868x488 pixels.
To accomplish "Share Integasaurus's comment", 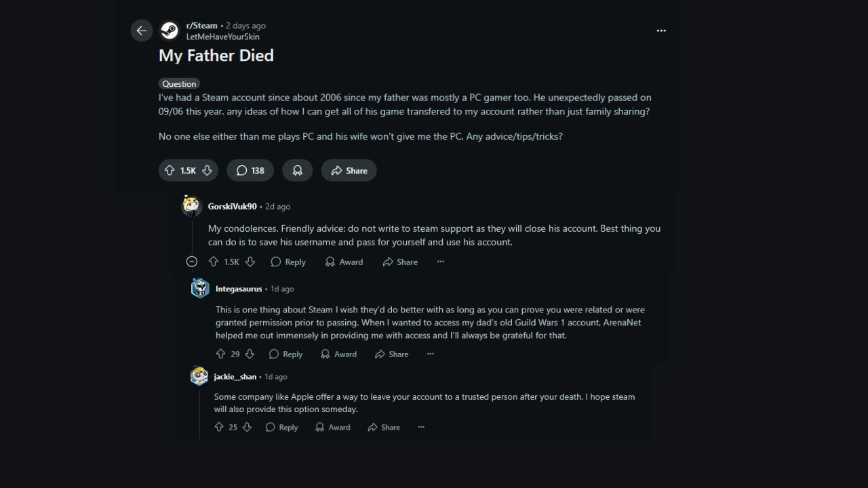I will (x=392, y=354).
